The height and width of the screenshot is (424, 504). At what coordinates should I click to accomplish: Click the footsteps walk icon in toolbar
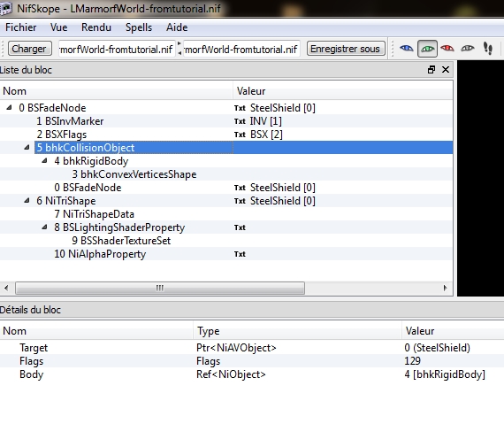(x=488, y=49)
